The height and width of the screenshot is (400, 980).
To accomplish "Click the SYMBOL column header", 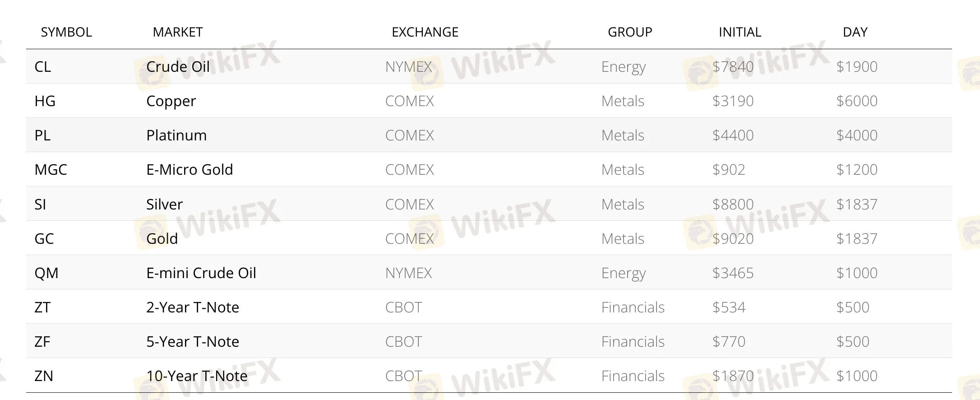I will pos(66,32).
